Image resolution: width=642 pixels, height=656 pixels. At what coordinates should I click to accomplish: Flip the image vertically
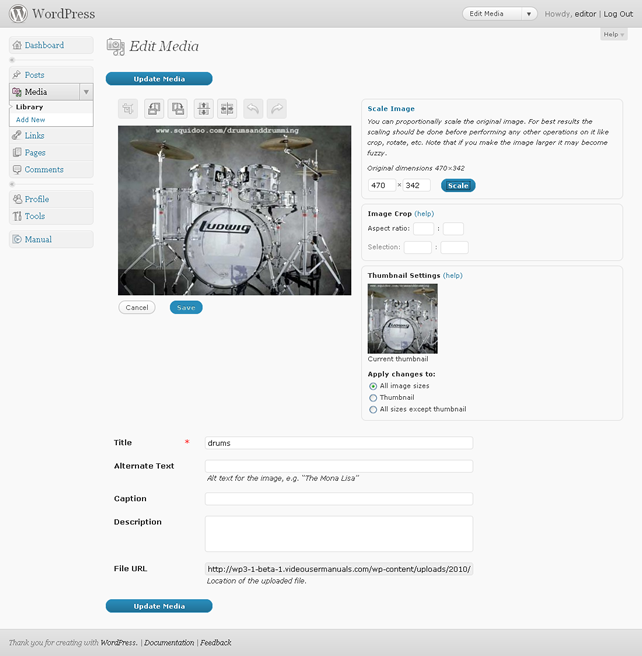coord(204,109)
